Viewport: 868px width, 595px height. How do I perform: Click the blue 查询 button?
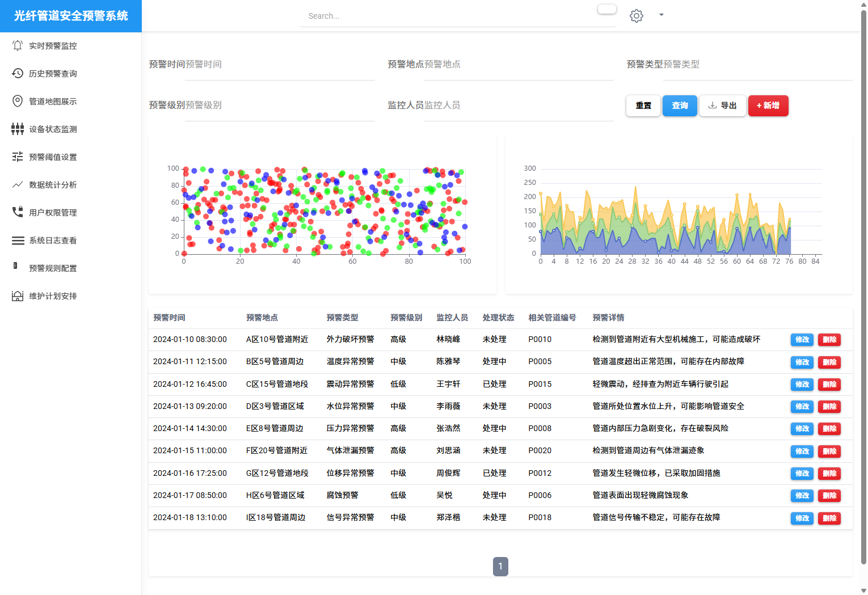[x=680, y=106]
